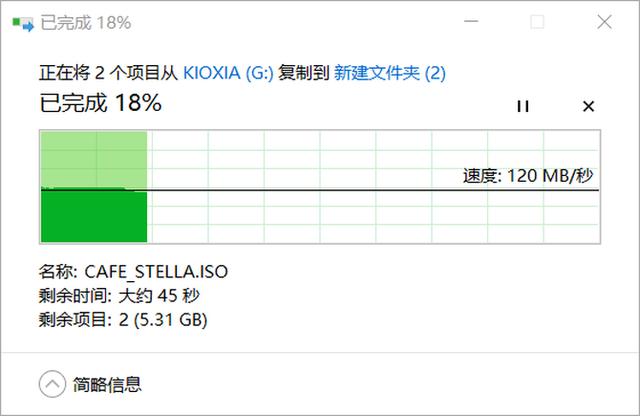Click the dark green speed bar area
The height and width of the screenshot is (416, 640).
94,216
